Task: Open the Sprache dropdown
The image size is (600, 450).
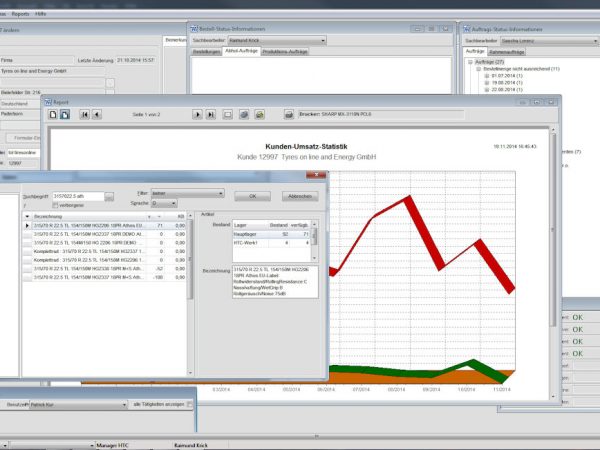Action: click(x=164, y=203)
